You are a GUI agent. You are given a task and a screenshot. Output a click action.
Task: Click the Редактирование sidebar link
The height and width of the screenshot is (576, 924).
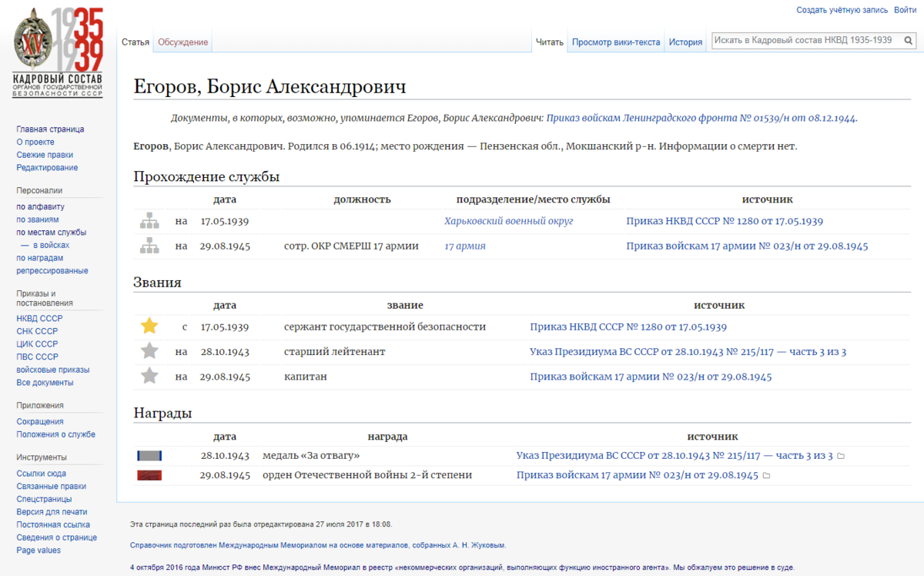[x=47, y=168]
